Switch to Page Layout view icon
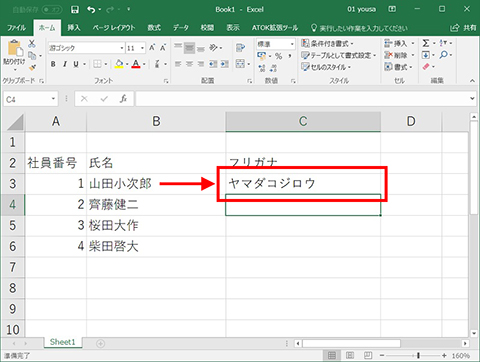This screenshot has width=480, height=362. 350,355
